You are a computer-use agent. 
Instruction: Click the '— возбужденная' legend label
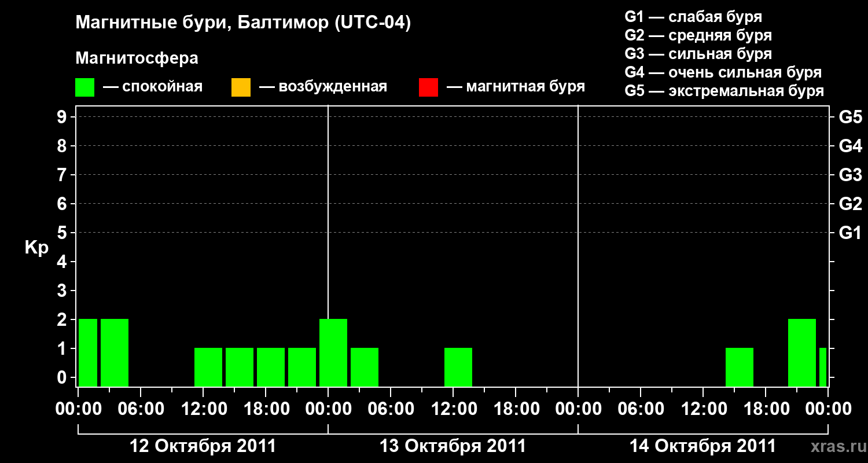click(x=323, y=87)
